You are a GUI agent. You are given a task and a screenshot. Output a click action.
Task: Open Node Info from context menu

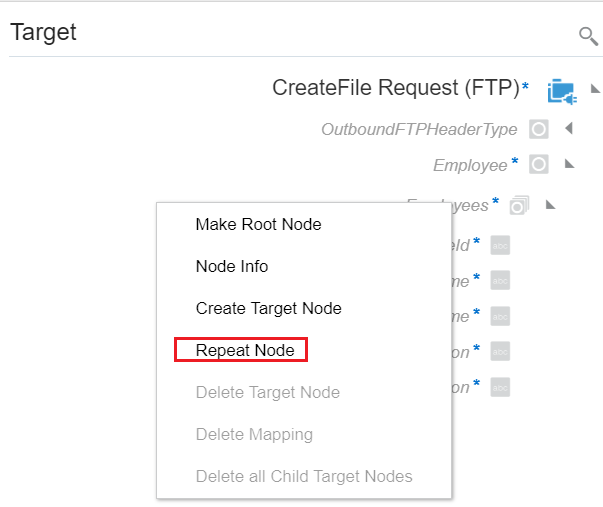click(x=232, y=266)
